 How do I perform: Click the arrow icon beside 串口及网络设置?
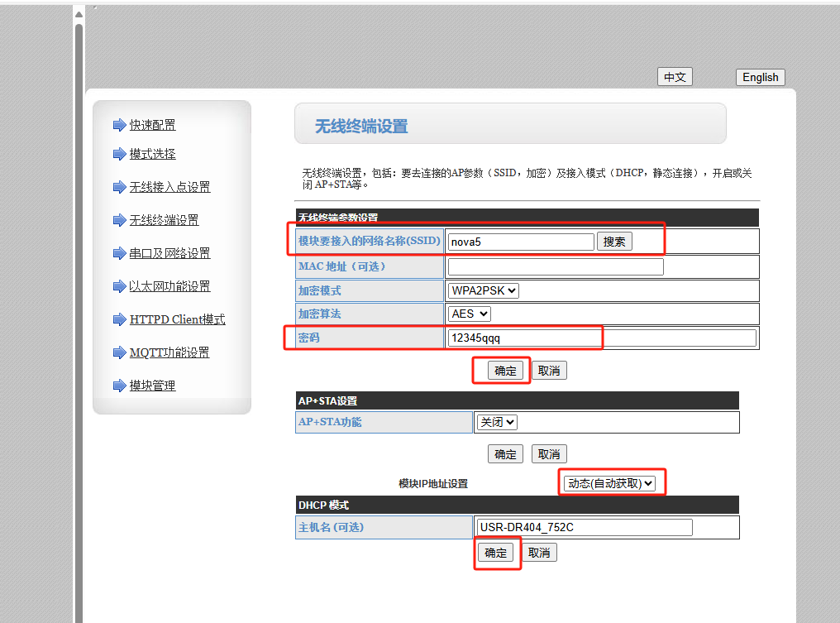(119, 253)
